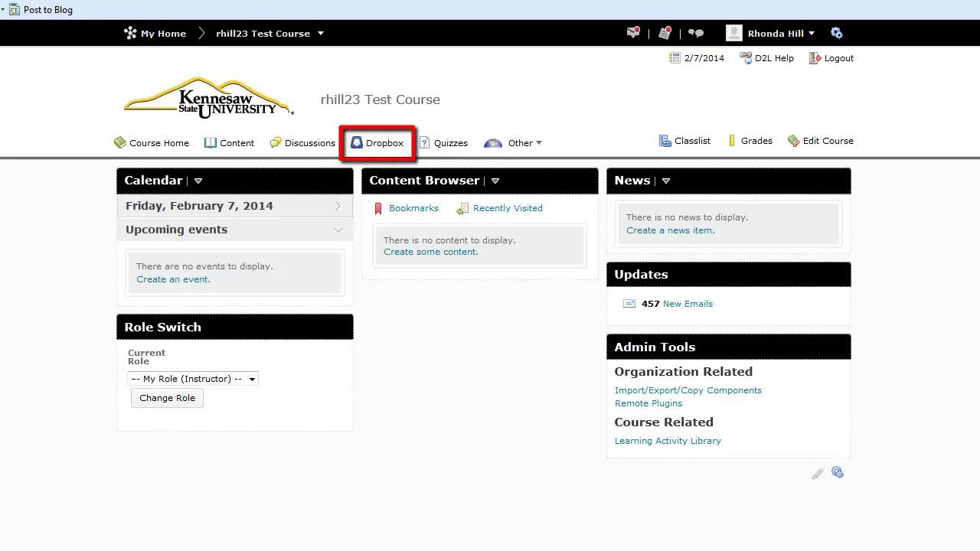The width and height of the screenshot is (980, 551).
Task: Click the email envelope icon in Updates
Action: point(629,304)
